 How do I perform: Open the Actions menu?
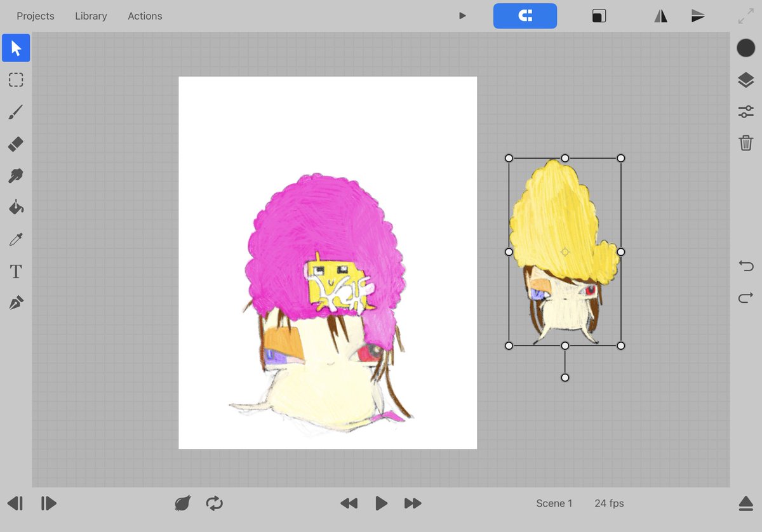(145, 16)
